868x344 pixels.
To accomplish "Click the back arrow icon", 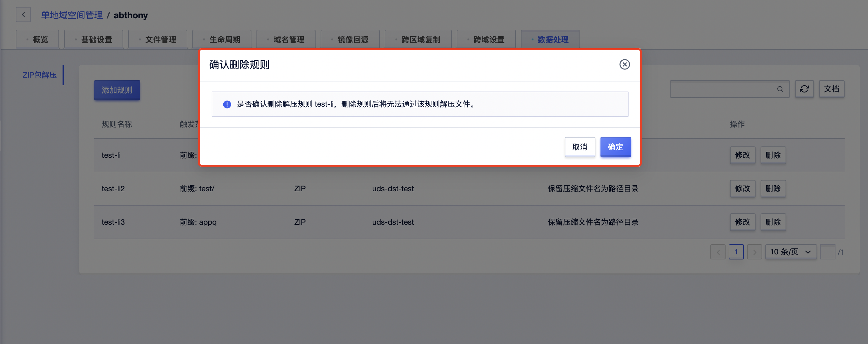I will pos(23,15).
